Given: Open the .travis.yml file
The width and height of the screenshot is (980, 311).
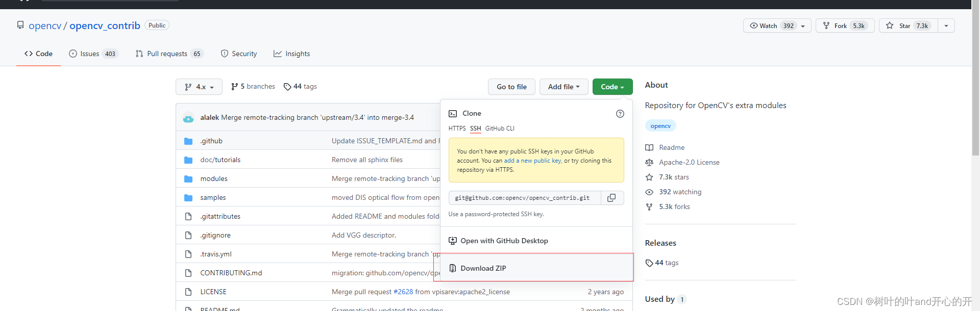Looking at the screenshot, I should point(216,254).
